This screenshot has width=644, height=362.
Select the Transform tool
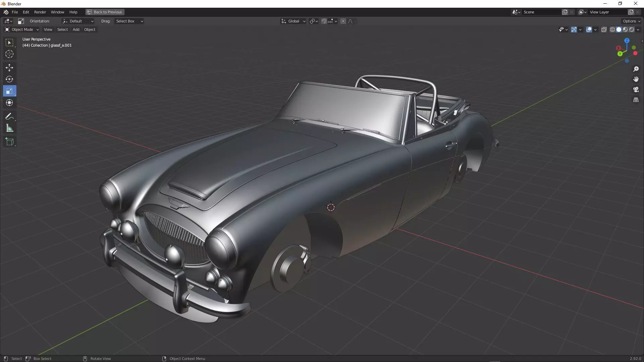pos(9,103)
